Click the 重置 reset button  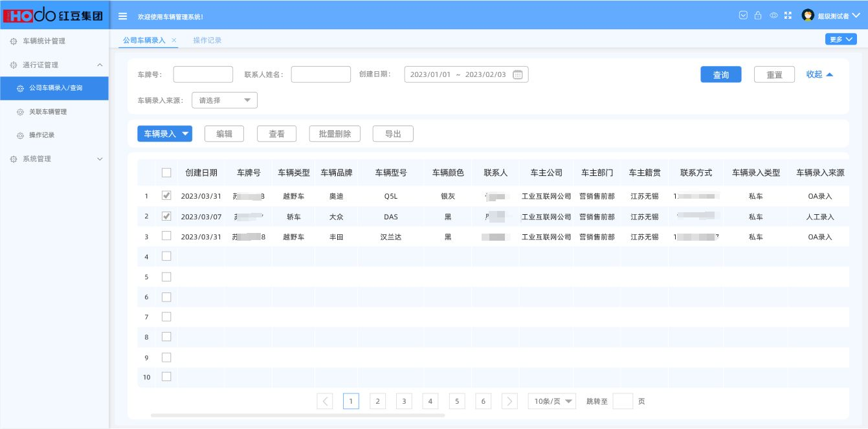click(x=774, y=74)
